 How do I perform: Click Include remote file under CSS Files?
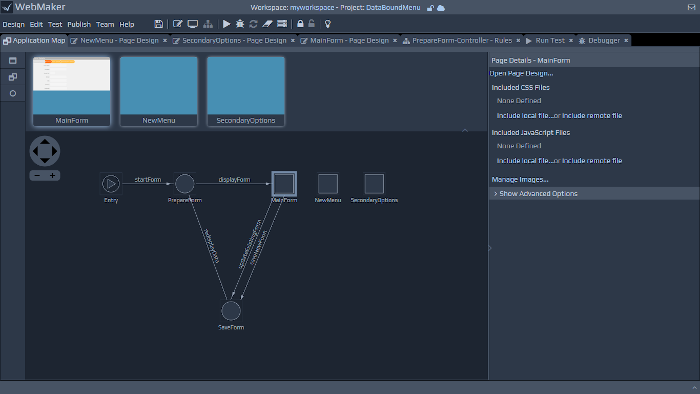[592, 116]
